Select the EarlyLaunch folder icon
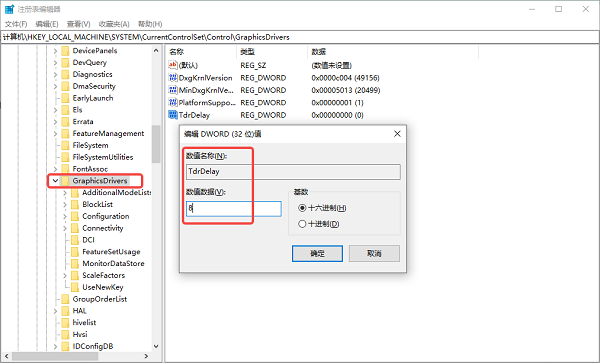This screenshot has width=600, height=363. pyautogui.click(x=65, y=98)
